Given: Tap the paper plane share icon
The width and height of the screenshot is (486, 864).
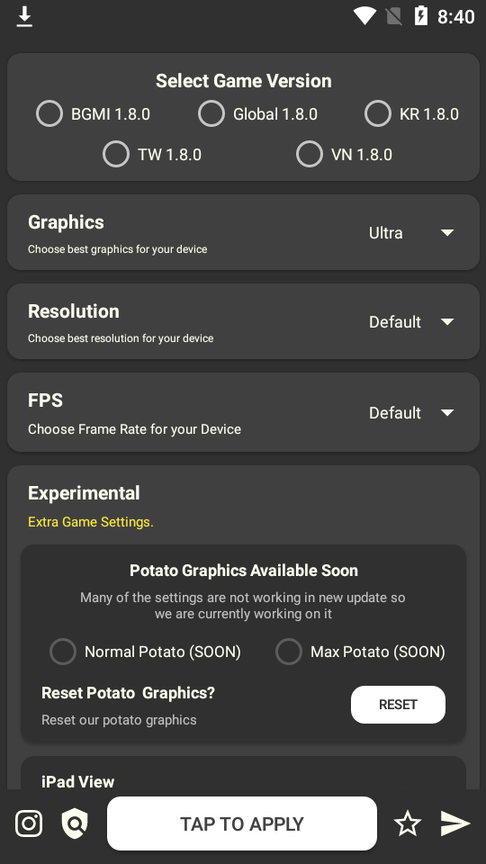Looking at the screenshot, I should 455,824.
